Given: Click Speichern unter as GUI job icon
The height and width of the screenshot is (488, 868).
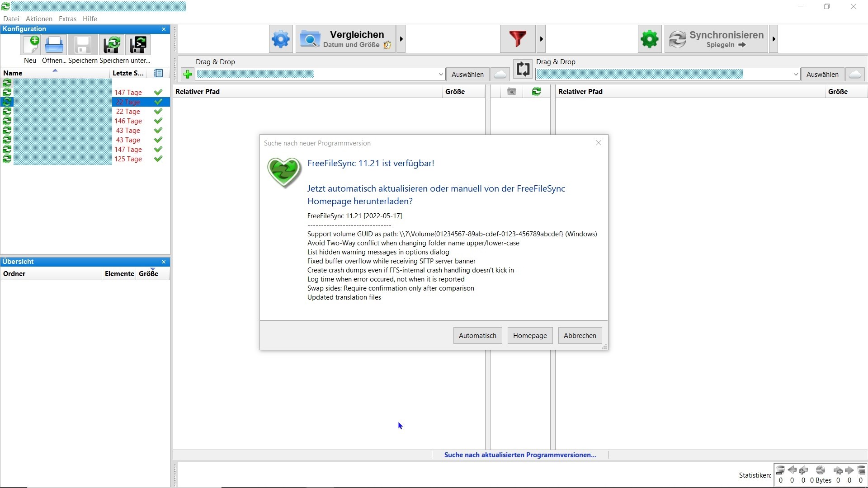Looking at the screenshot, I should click(111, 45).
